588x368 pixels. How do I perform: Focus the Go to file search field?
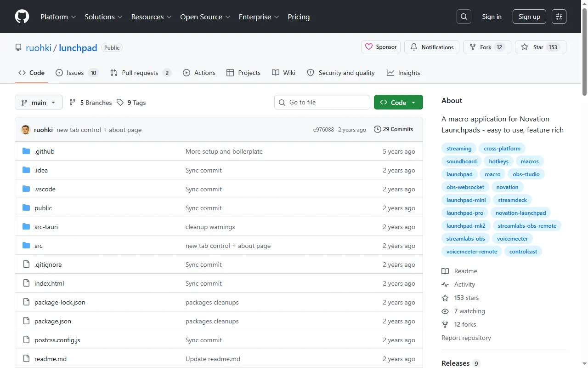pyautogui.click(x=322, y=102)
